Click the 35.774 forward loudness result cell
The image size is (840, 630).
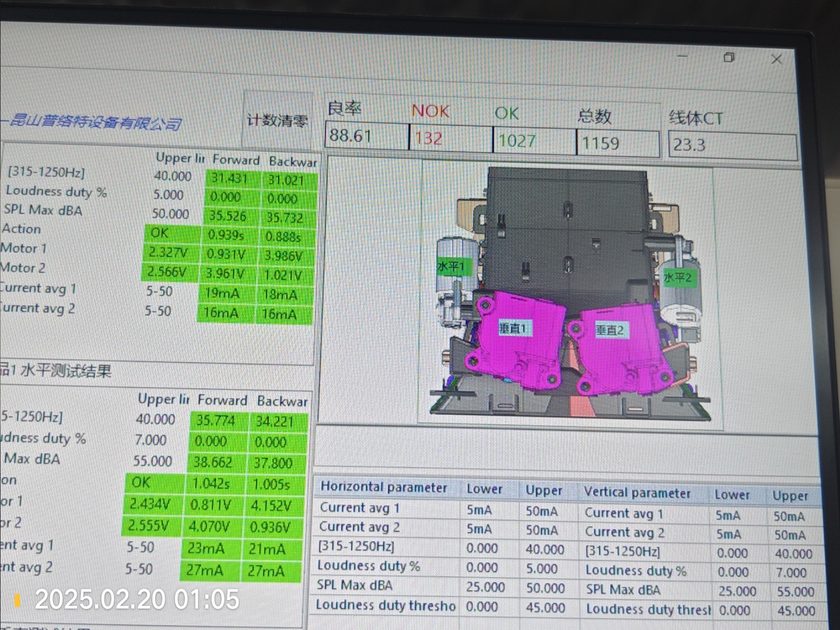(x=215, y=421)
